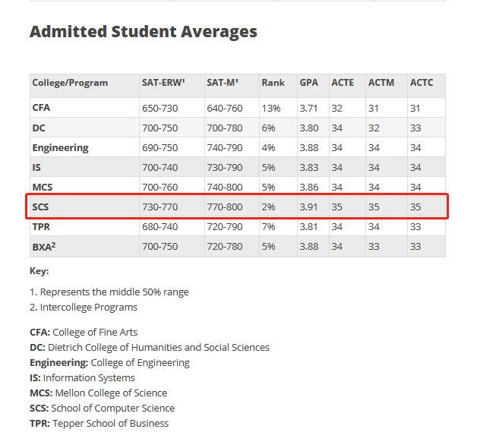Select the BXA row label
Image resolution: width=477 pixels, height=448 pixels.
[x=44, y=246]
